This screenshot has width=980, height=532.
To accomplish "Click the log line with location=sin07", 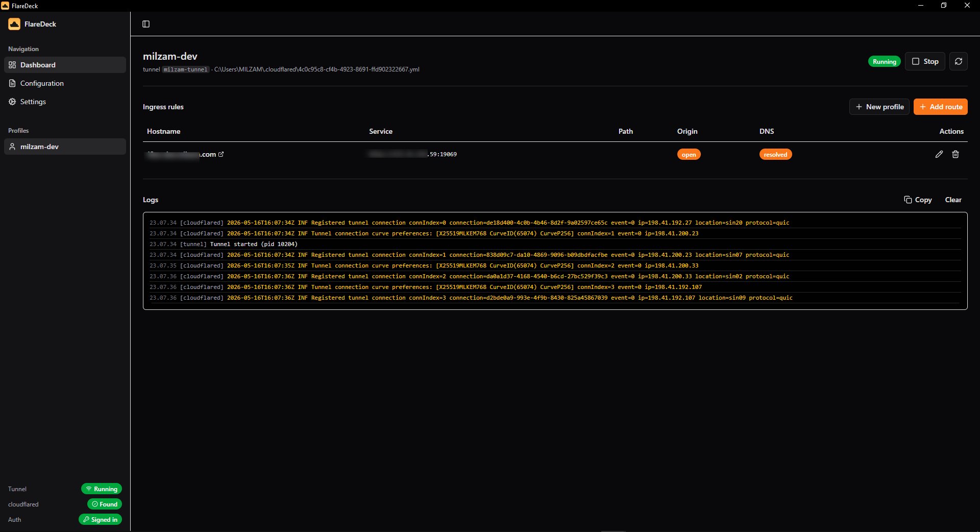I will click(x=555, y=255).
